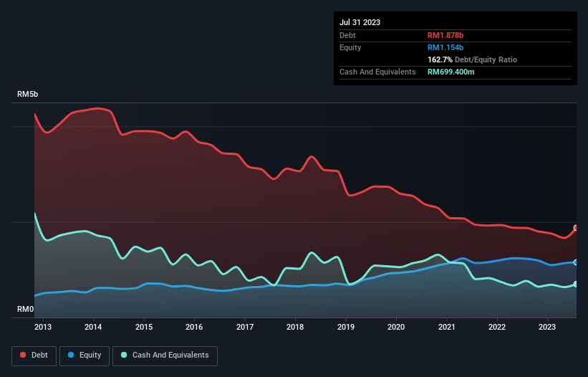Viewport: 588px width, 377px height.
Task: Click the RM1.154b equity value
Action: tap(445, 47)
